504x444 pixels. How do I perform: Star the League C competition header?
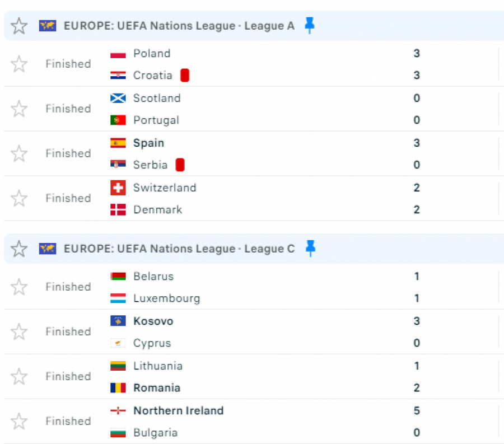click(x=19, y=249)
